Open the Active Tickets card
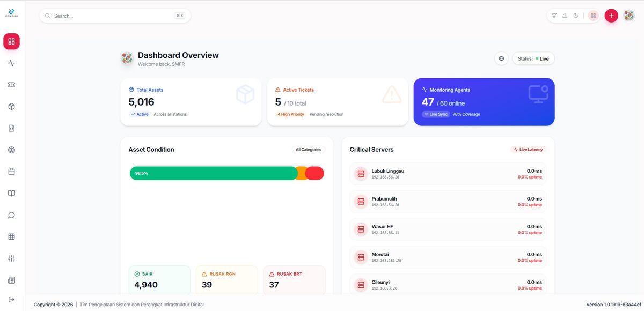 (x=338, y=102)
